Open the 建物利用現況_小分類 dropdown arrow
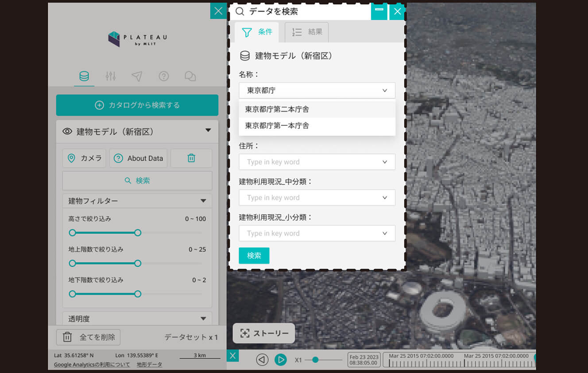The width and height of the screenshot is (588, 373). [x=385, y=234]
